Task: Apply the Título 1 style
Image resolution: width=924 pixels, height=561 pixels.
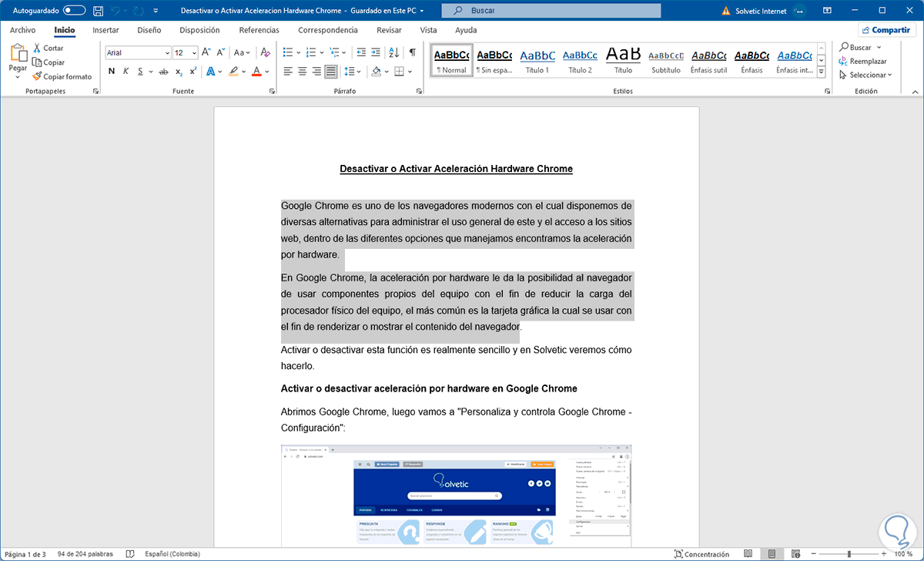Action: click(x=537, y=61)
